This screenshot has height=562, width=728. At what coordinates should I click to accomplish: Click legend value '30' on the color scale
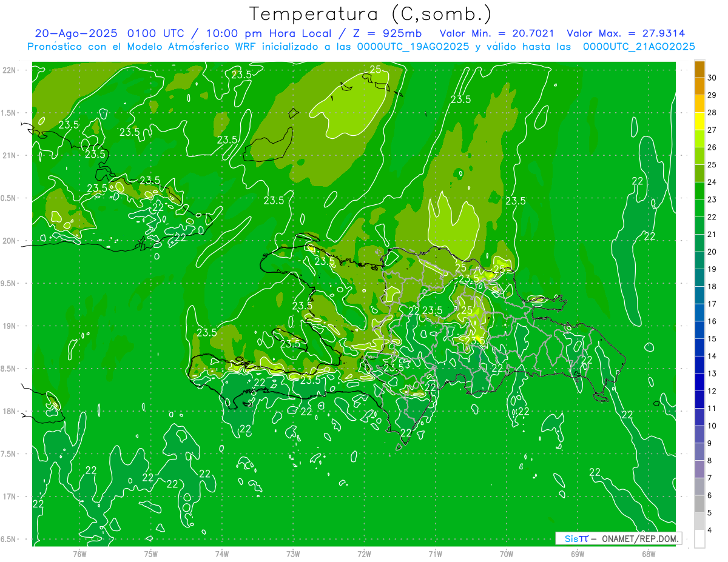(x=712, y=78)
